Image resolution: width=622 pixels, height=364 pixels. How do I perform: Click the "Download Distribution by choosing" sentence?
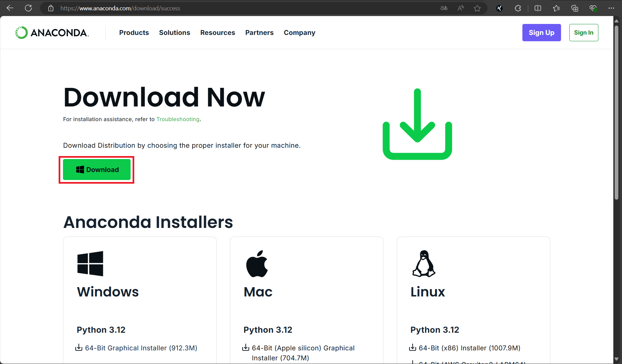coord(182,145)
